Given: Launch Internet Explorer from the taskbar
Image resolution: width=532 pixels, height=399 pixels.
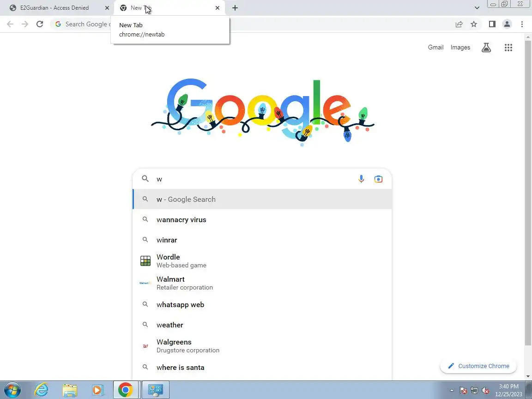Looking at the screenshot, I should pos(42,390).
